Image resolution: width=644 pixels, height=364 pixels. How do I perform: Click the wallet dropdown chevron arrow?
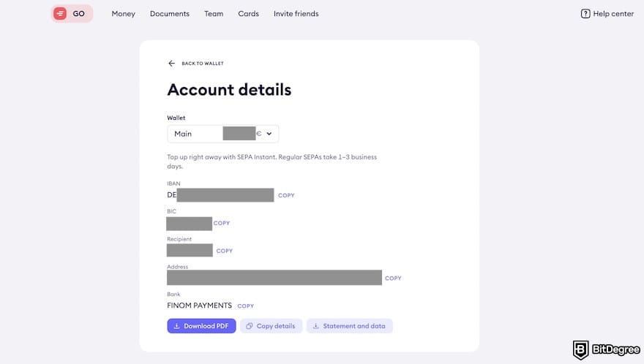coord(269,134)
